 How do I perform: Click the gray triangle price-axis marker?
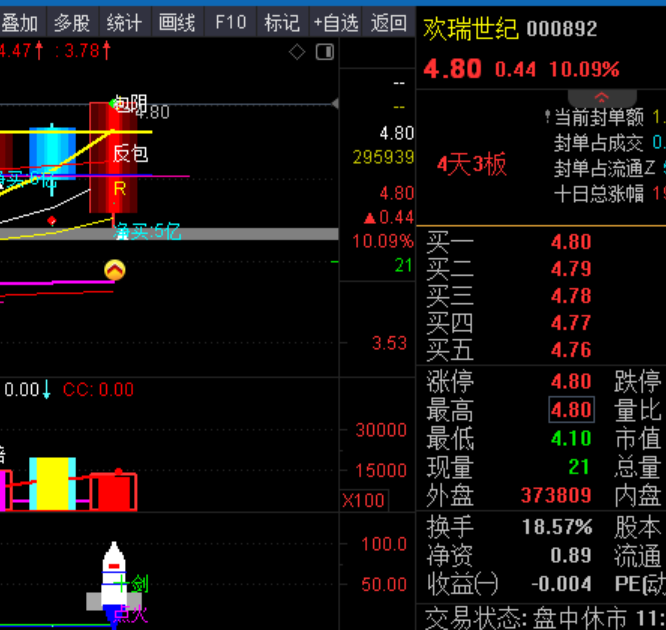click(x=335, y=103)
